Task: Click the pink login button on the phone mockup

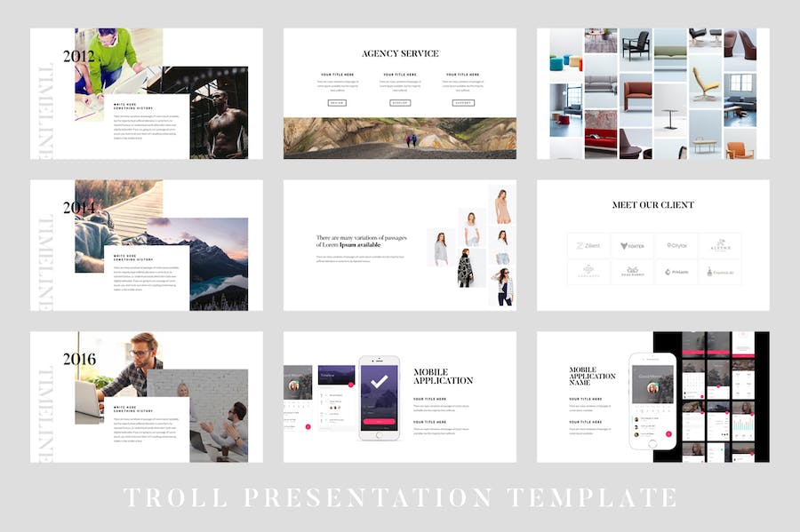Action: point(379,422)
